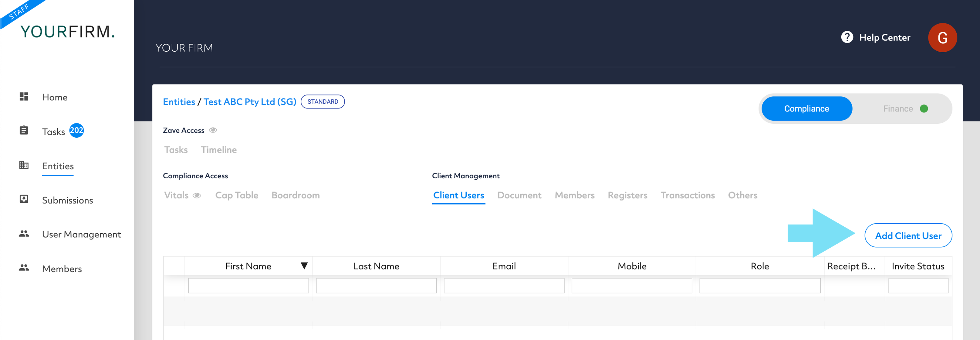Viewport: 980px width, 340px height.
Task: Open the Transactions tab
Action: pos(688,195)
